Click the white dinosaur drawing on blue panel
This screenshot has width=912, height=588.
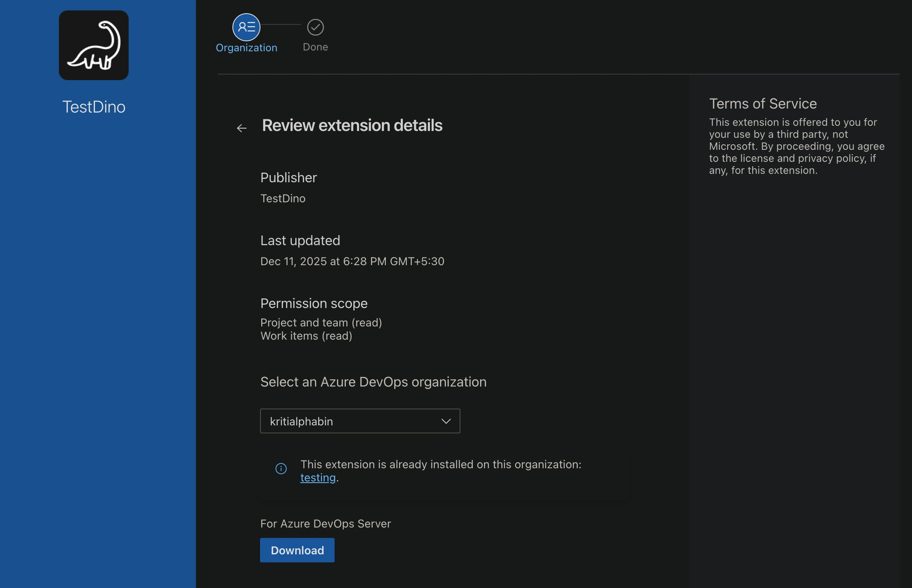(x=94, y=45)
